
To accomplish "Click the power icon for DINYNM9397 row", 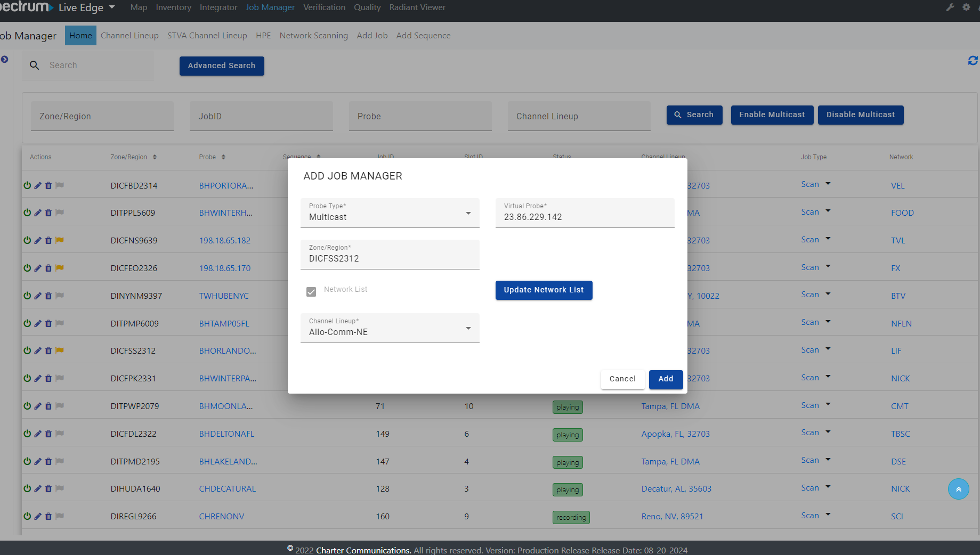I will click(27, 296).
